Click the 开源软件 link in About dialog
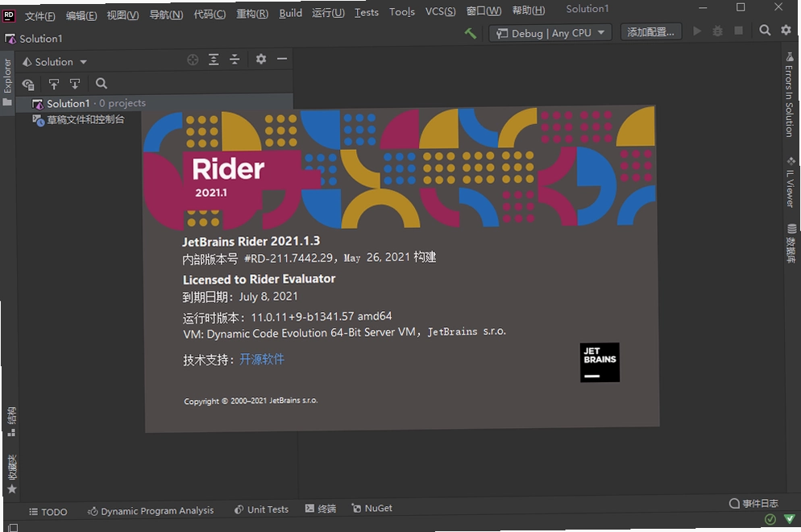801x532 pixels. point(262,360)
